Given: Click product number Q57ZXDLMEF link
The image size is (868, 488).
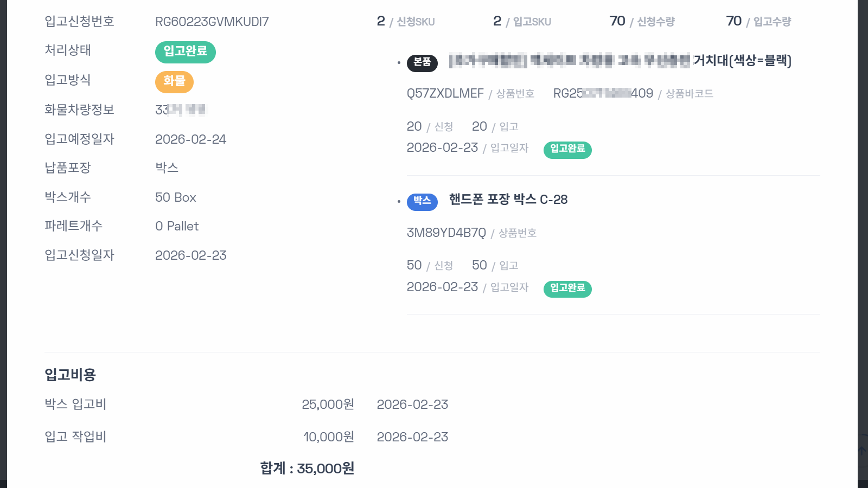Looking at the screenshot, I should pyautogui.click(x=445, y=93).
